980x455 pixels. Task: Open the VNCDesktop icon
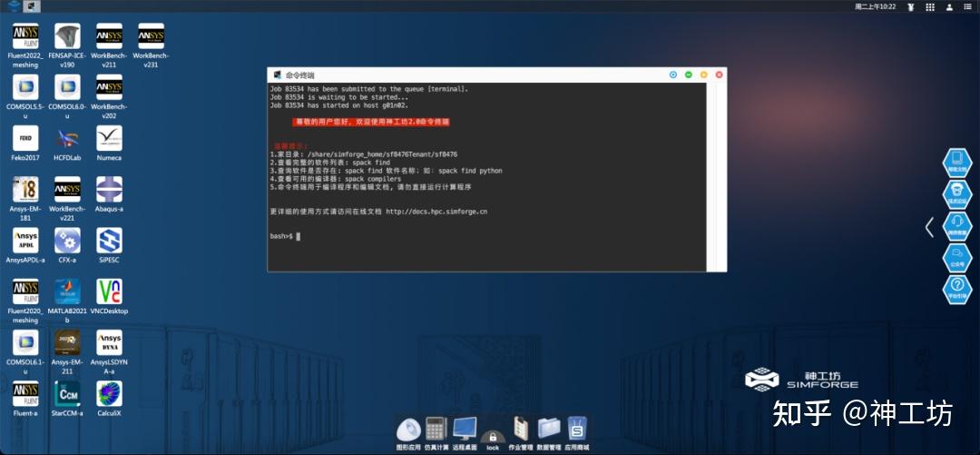coord(110,292)
